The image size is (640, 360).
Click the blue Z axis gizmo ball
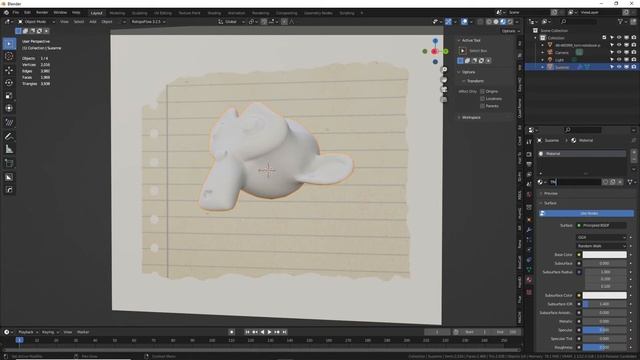click(x=436, y=41)
